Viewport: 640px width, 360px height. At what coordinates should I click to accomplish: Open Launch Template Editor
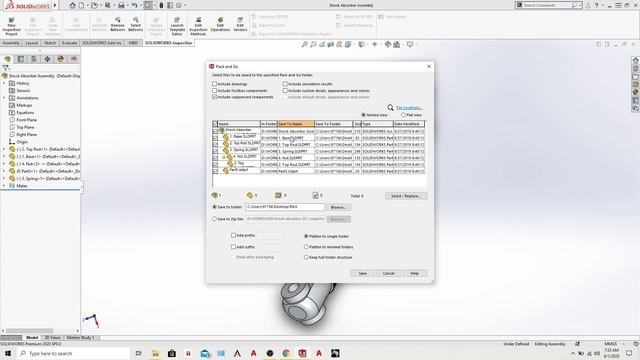(x=177, y=26)
